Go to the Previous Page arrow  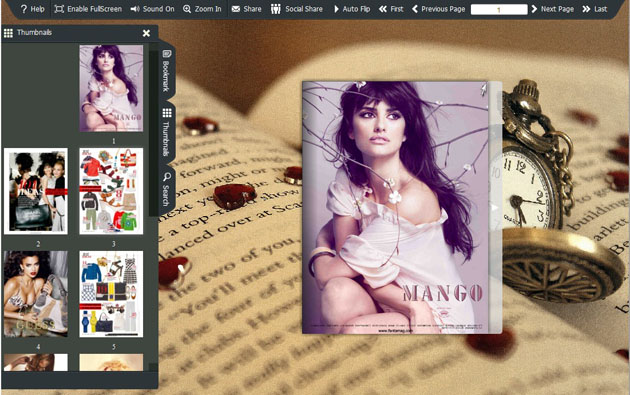(415, 9)
